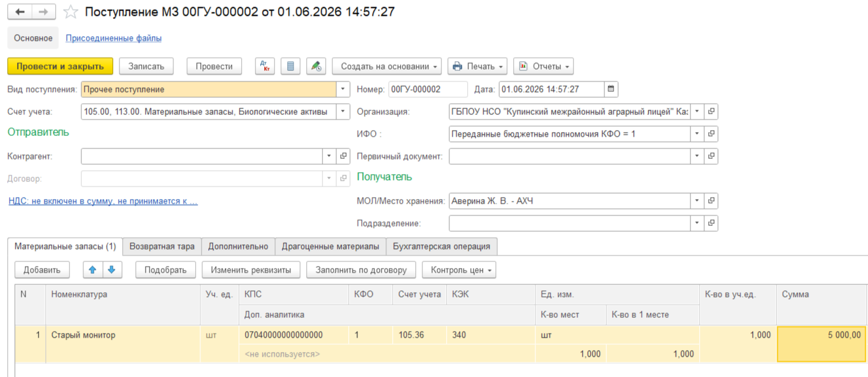
Task: Select КЭК cell 340
Action: click(x=490, y=335)
